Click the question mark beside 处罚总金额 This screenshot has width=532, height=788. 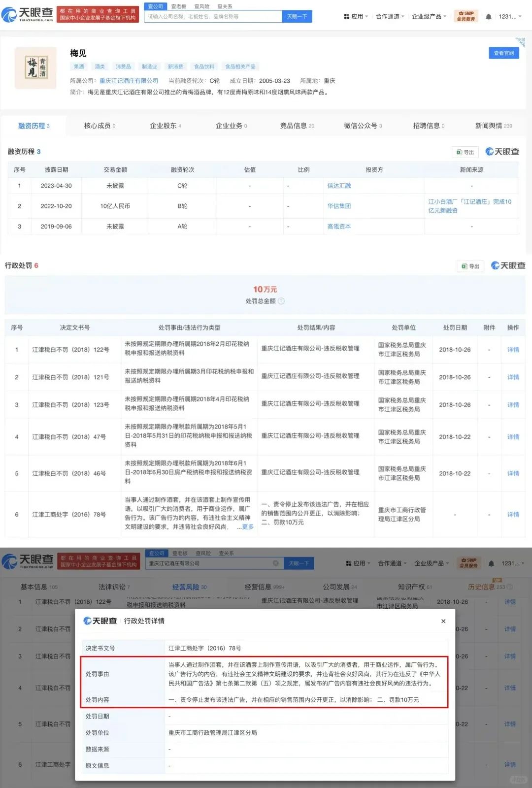coord(281,301)
